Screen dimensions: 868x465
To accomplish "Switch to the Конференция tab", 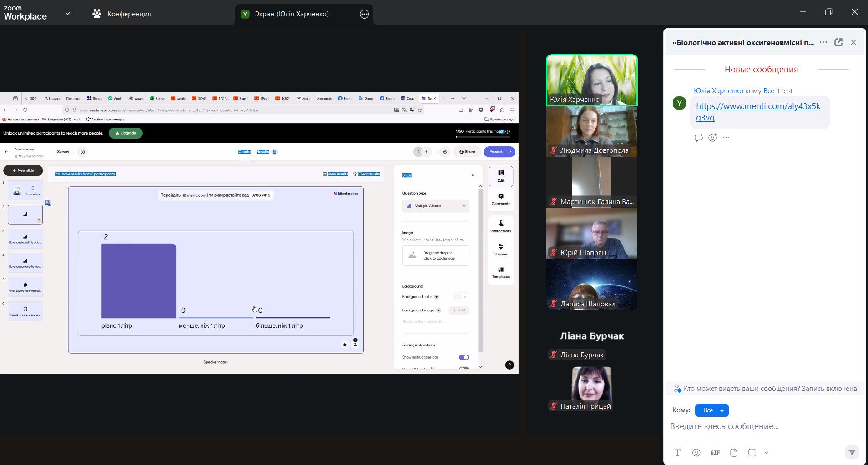I will point(122,14).
